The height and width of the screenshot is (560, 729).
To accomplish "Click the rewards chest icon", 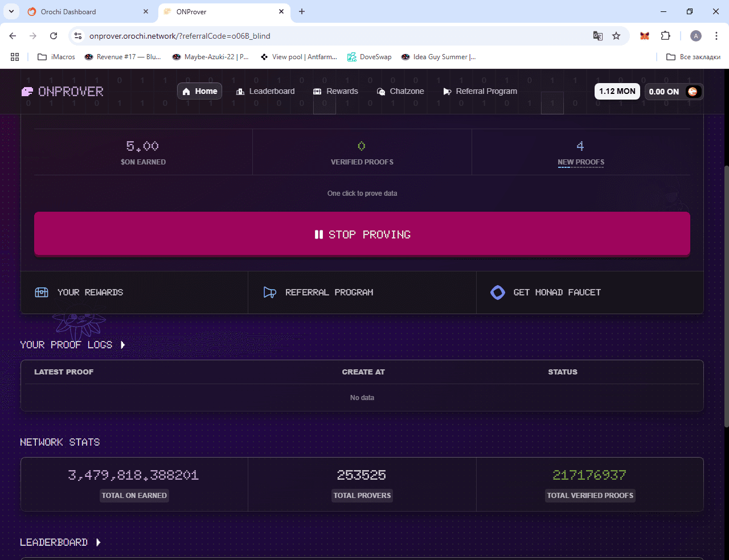I will pos(42,293).
